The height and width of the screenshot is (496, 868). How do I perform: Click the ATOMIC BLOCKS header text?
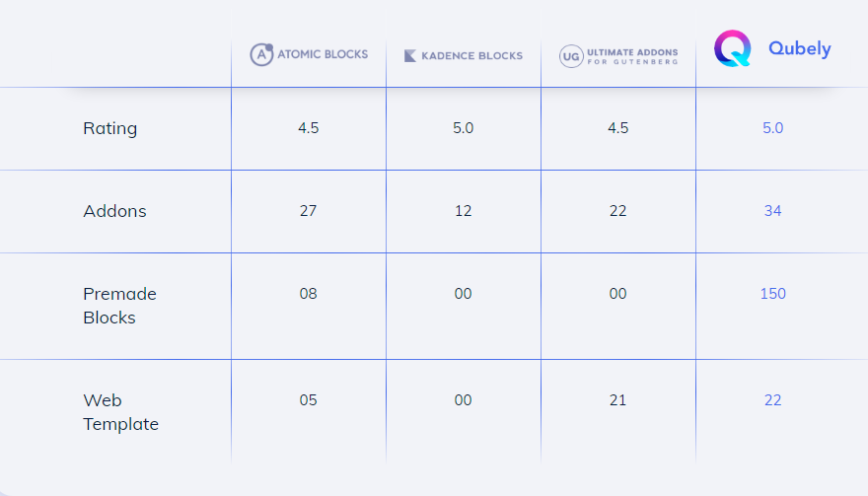point(323,54)
